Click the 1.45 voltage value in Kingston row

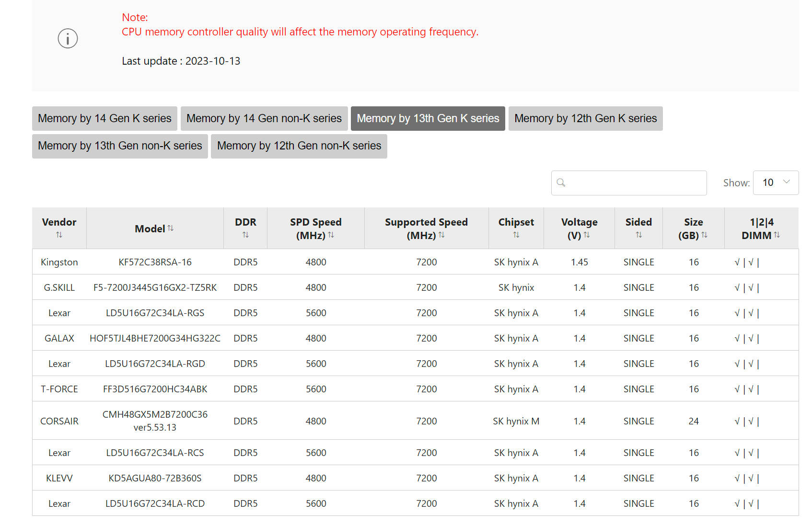[580, 262]
